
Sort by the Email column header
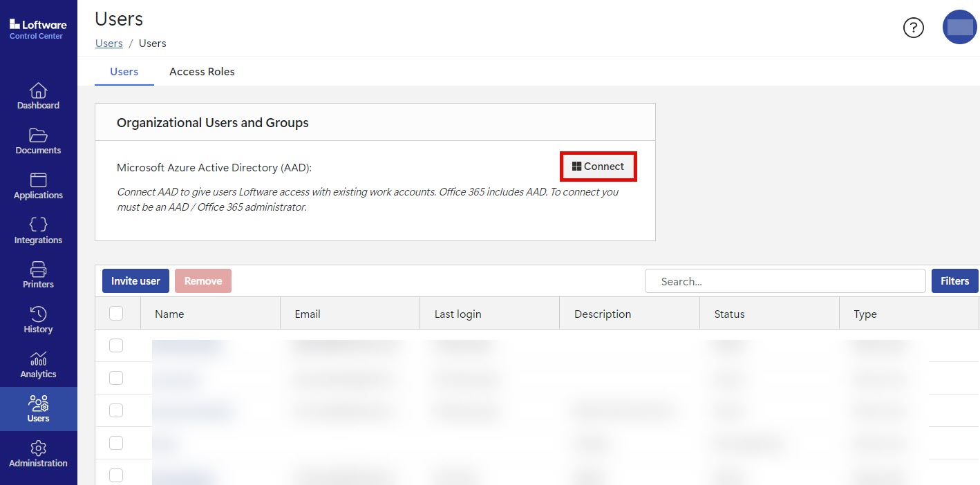coord(350,314)
